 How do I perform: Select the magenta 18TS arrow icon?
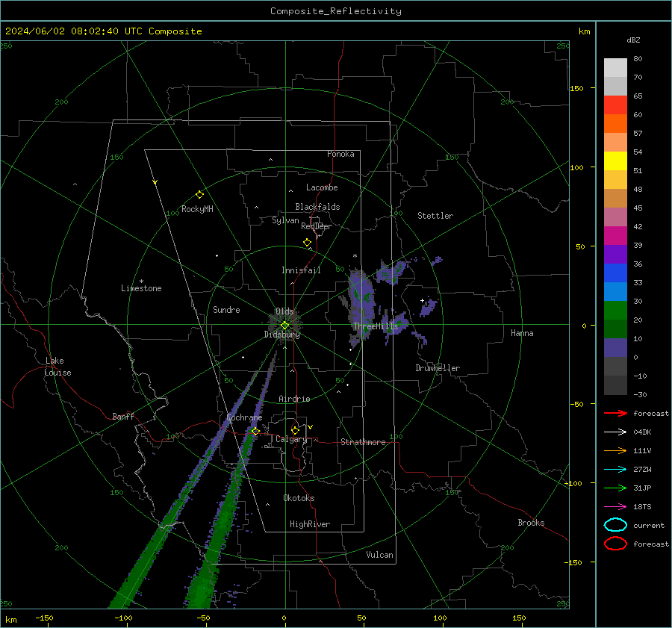coord(615,507)
